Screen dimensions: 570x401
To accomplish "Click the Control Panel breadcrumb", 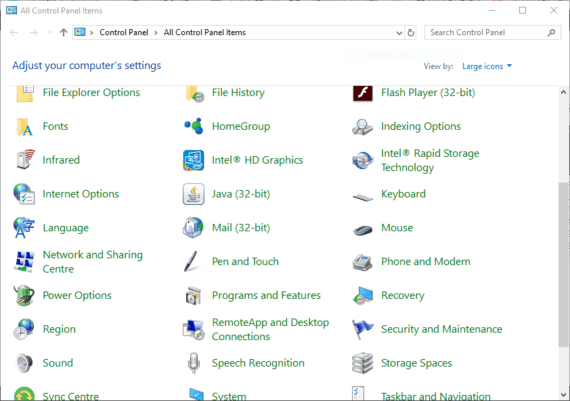I will [124, 32].
